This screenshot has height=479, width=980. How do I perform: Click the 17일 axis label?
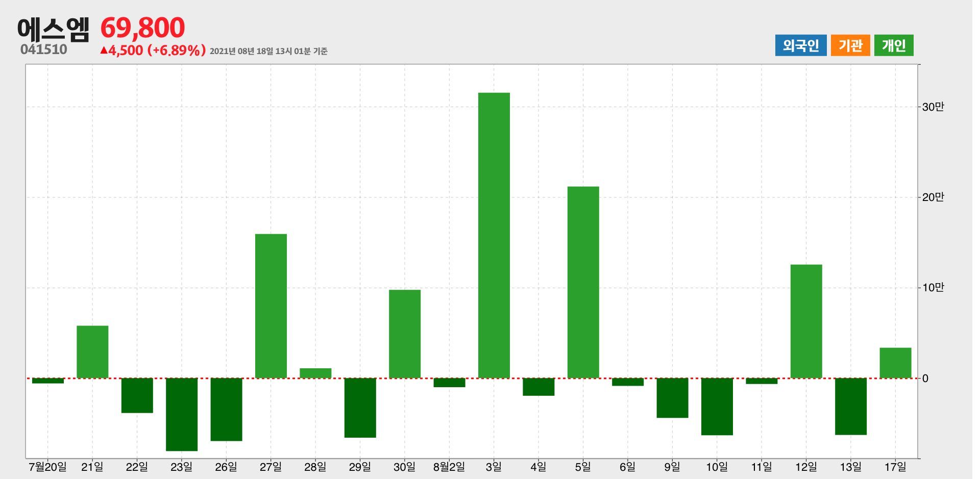895,466
